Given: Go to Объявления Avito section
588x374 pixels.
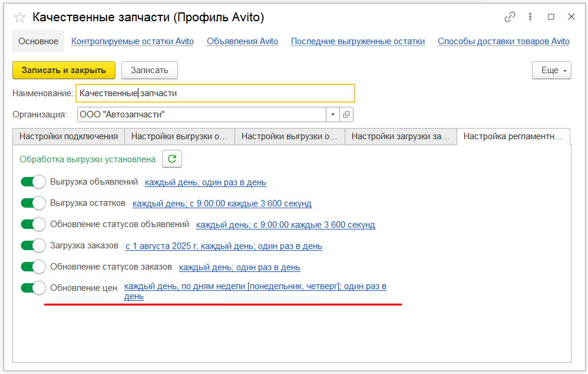Looking at the screenshot, I should 242,41.
